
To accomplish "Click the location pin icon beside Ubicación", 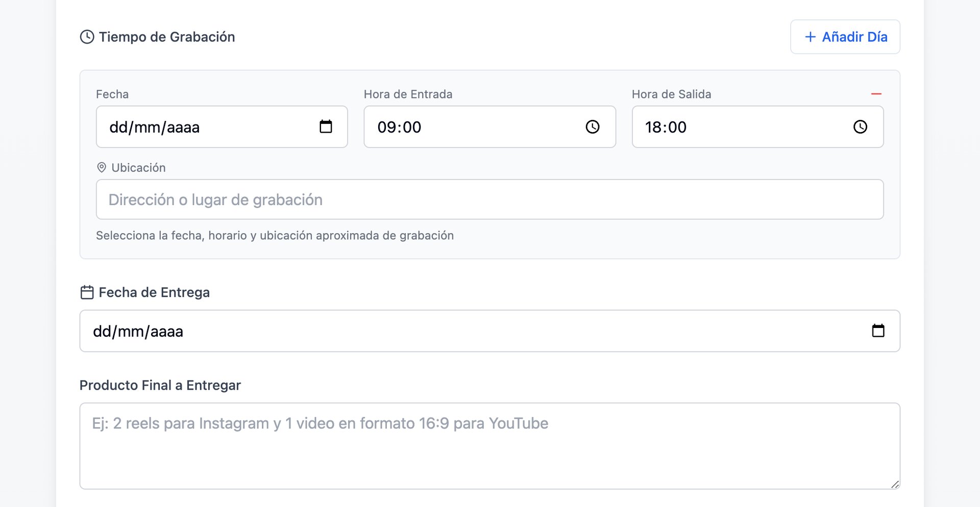I will [x=102, y=168].
